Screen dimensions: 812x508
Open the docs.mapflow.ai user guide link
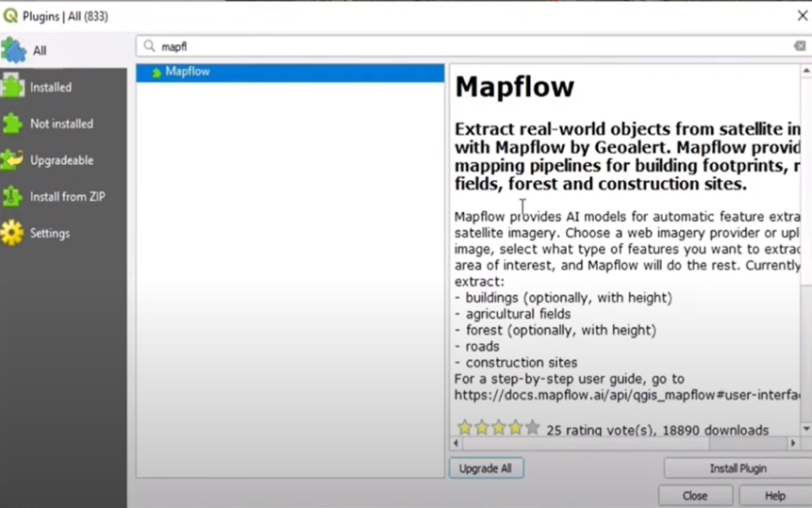pos(628,395)
